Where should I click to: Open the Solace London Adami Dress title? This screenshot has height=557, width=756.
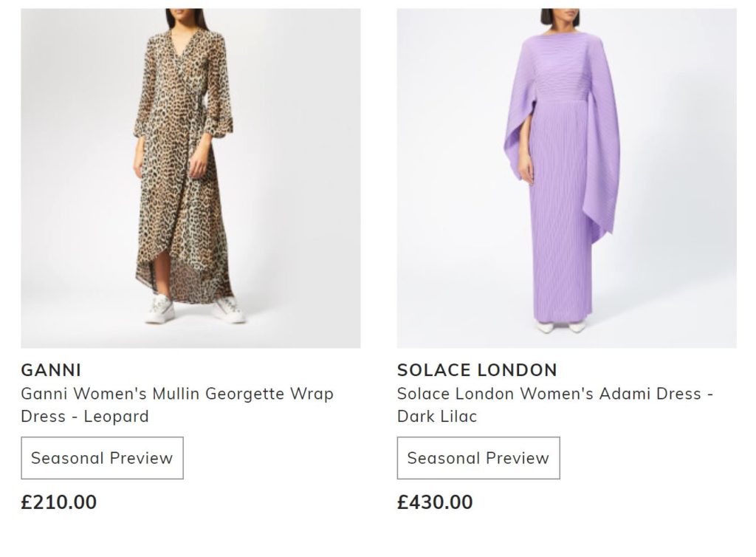[554, 394]
